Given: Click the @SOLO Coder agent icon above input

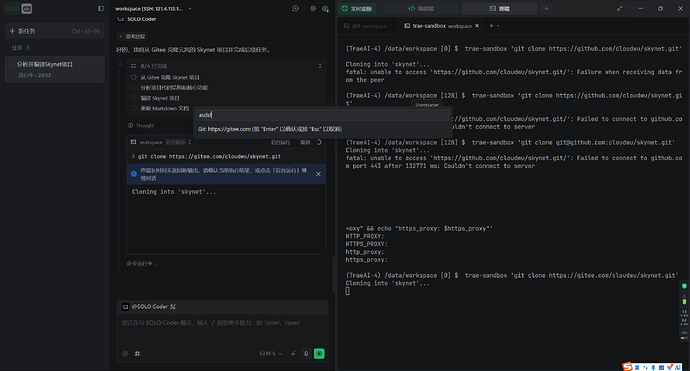Looking at the screenshot, I should 125,307.
